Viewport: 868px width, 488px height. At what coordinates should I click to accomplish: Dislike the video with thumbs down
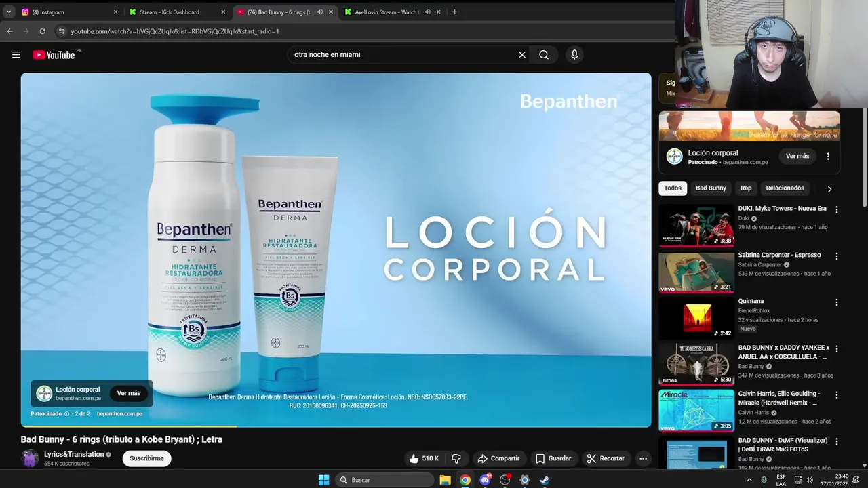[456, 459]
